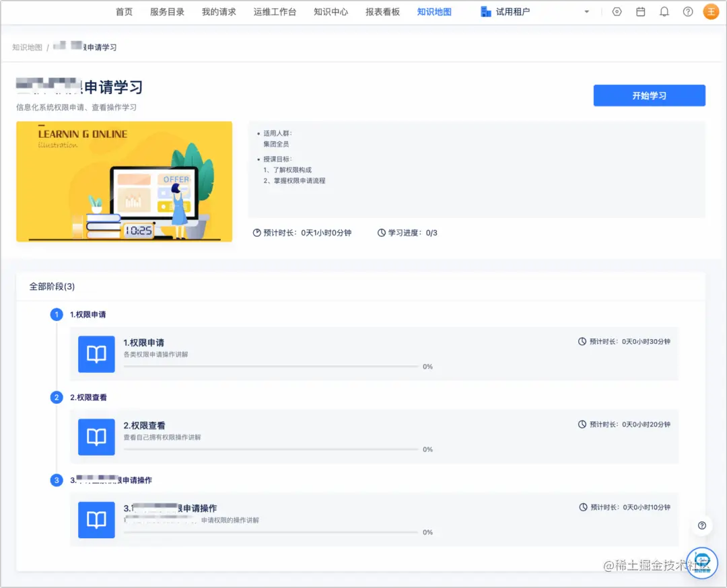Open the settings gear icon in top bar
Viewport: 727px width, 588px height.
pyautogui.click(x=617, y=11)
